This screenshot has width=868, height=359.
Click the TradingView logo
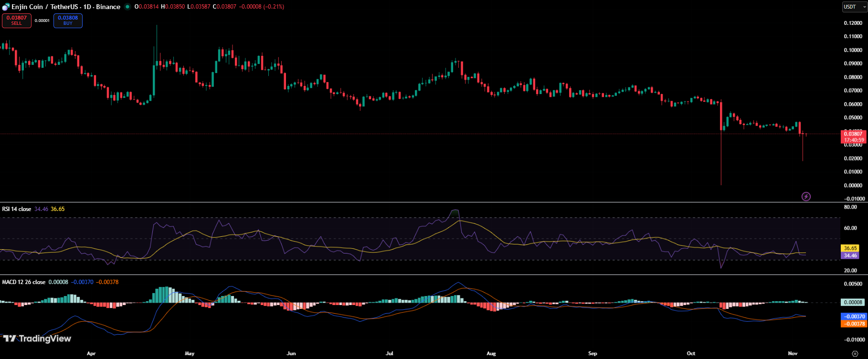(37, 338)
